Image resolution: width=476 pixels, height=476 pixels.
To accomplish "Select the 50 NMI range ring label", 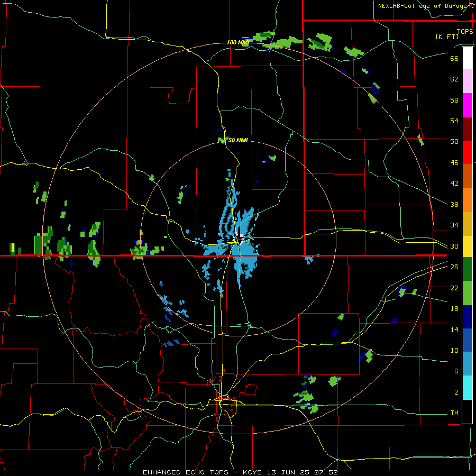I will (238, 140).
